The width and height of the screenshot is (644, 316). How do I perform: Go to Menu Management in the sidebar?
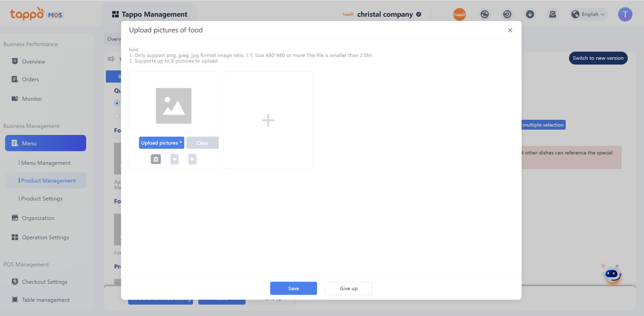coord(46,163)
